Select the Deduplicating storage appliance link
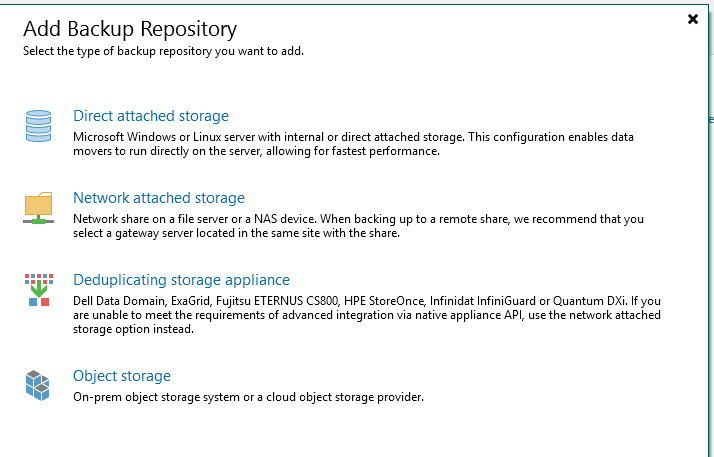Viewport: 714px width, 457px height. click(x=181, y=280)
